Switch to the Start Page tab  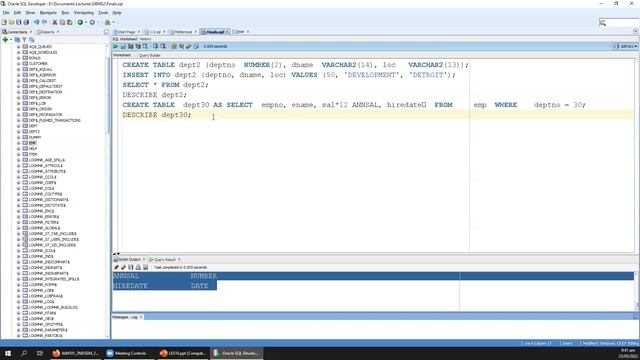click(x=125, y=32)
